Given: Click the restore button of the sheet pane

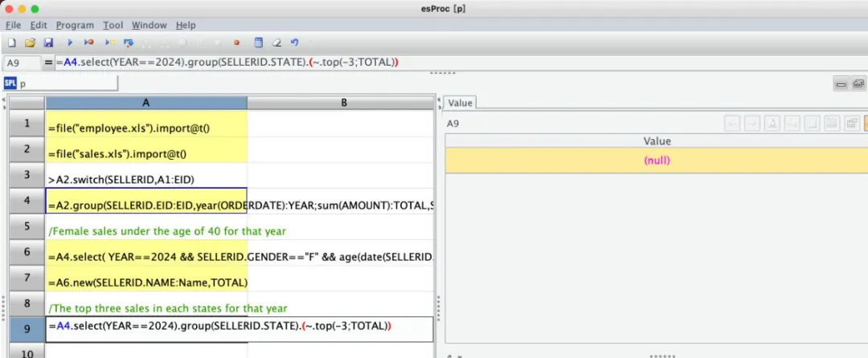Looking at the screenshot, I should (858, 83).
